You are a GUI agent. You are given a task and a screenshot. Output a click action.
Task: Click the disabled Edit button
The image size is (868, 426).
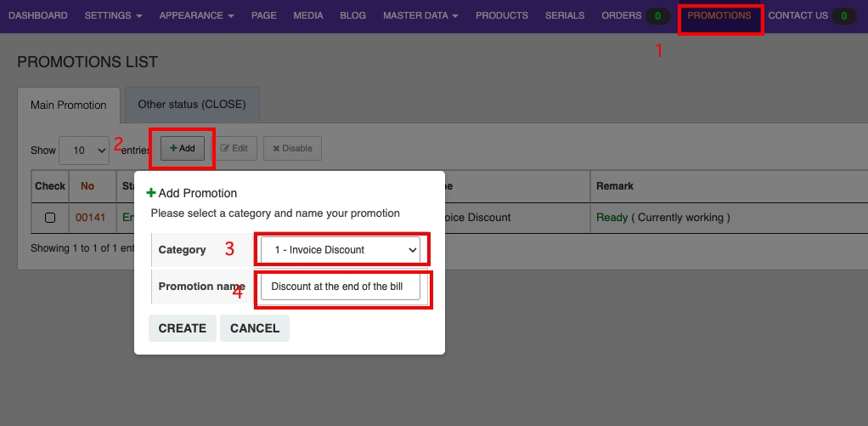tap(234, 148)
